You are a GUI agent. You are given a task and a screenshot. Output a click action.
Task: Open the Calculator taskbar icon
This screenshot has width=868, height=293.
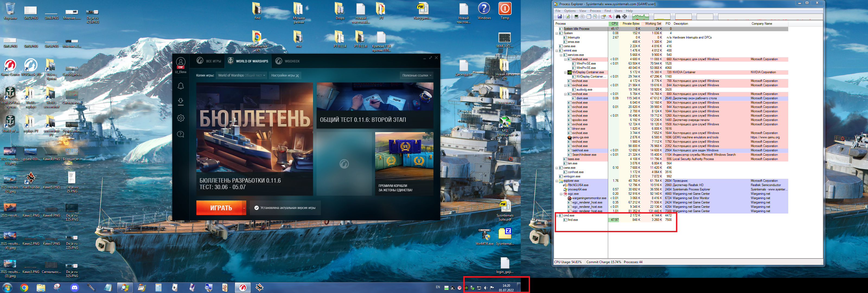pos(158,288)
